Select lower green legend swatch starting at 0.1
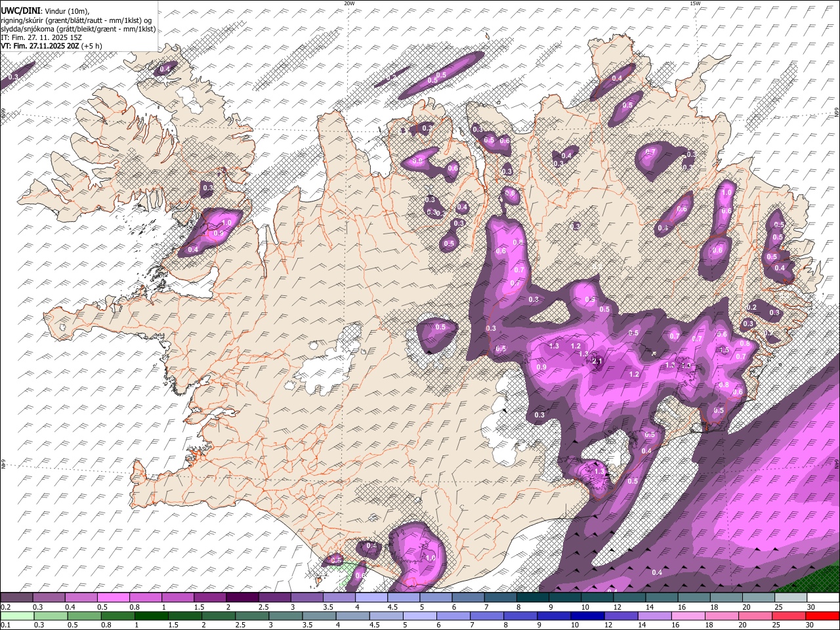 pyautogui.click(x=17, y=616)
